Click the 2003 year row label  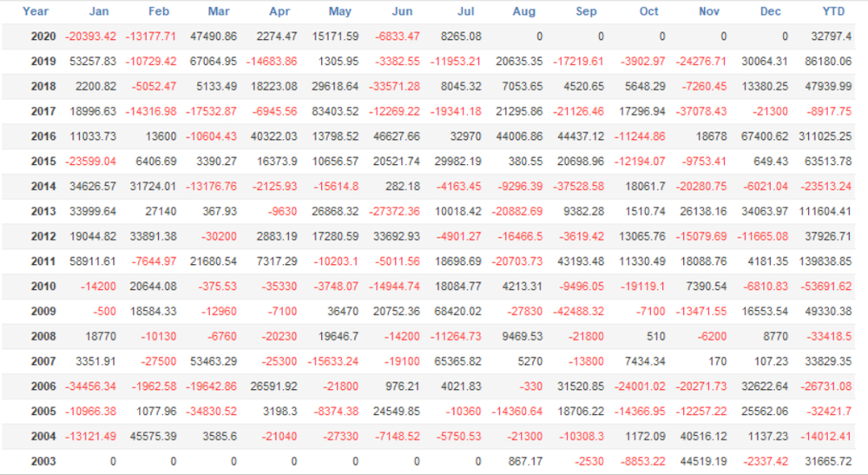coord(43,461)
